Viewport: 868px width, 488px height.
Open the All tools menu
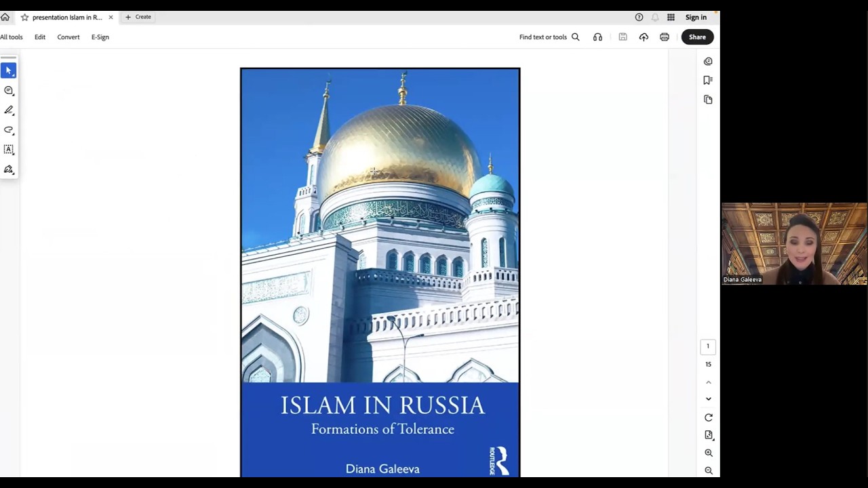[12, 37]
